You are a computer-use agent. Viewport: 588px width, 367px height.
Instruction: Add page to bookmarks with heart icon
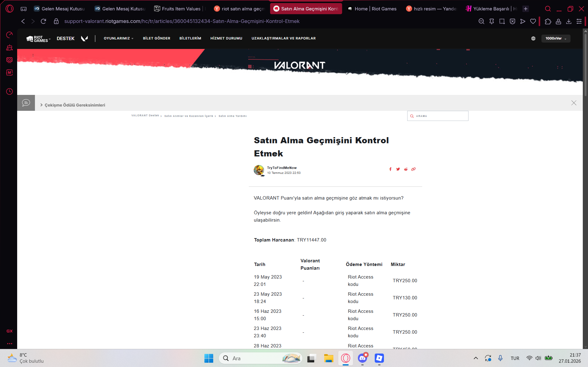[533, 21]
